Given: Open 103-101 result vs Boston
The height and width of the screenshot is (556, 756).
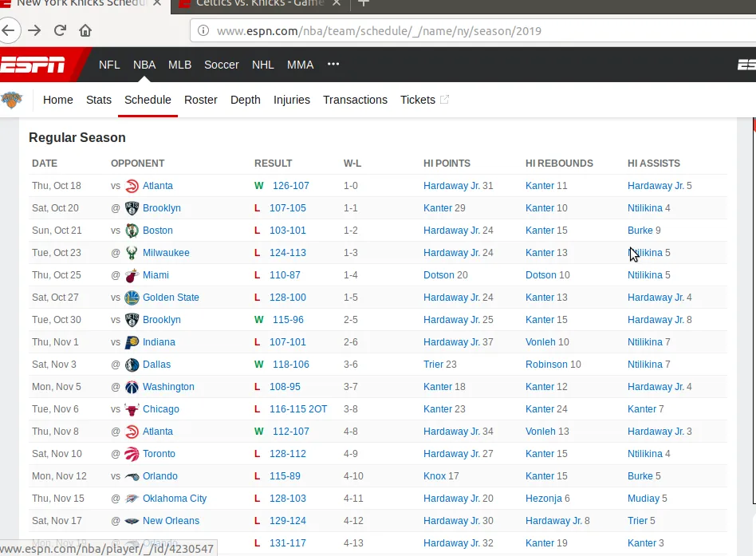Looking at the screenshot, I should tap(287, 231).
